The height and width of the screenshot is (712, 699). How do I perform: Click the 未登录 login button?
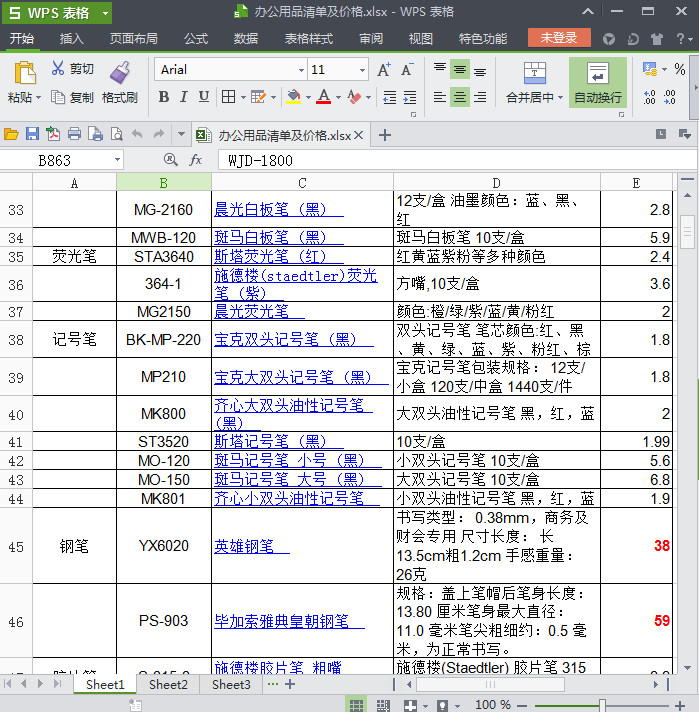[559, 38]
